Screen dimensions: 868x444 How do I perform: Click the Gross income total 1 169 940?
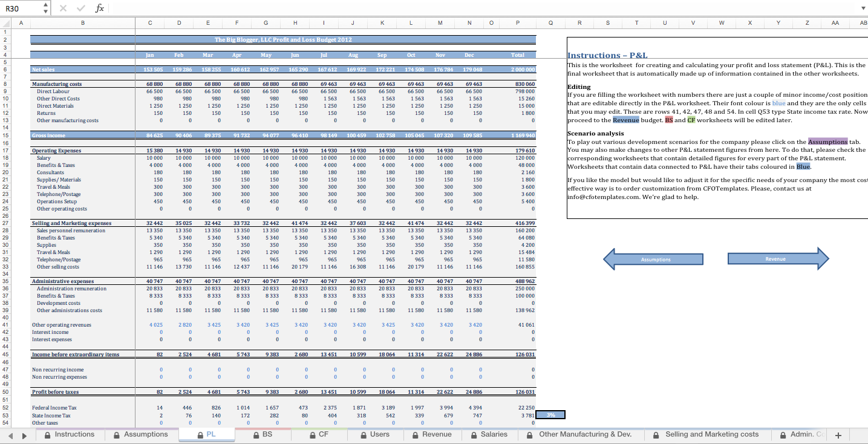pos(521,135)
